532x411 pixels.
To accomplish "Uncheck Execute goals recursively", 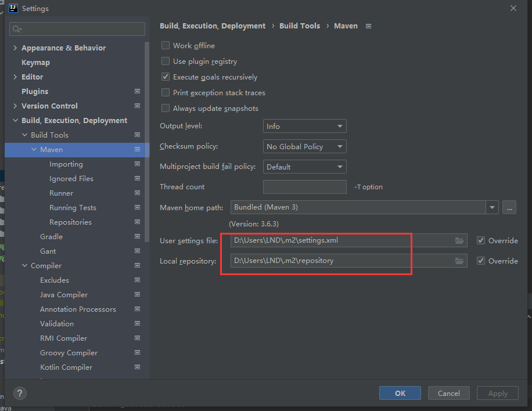I will [x=166, y=77].
